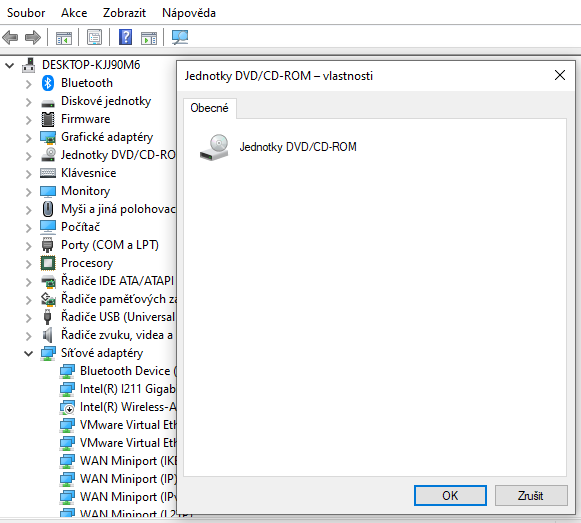Click the mouse icon for Myši
This screenshot has height=523, width=581.
coord(48,209)
